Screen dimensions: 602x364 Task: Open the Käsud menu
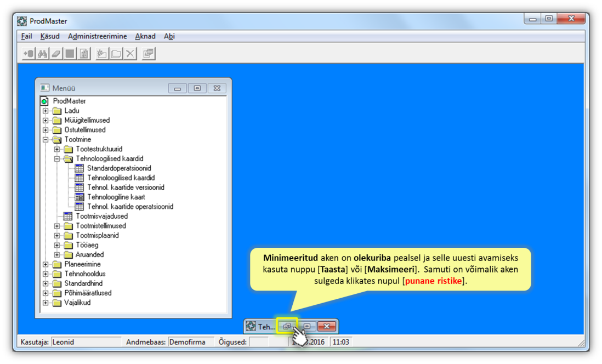[x=50, y=36]
